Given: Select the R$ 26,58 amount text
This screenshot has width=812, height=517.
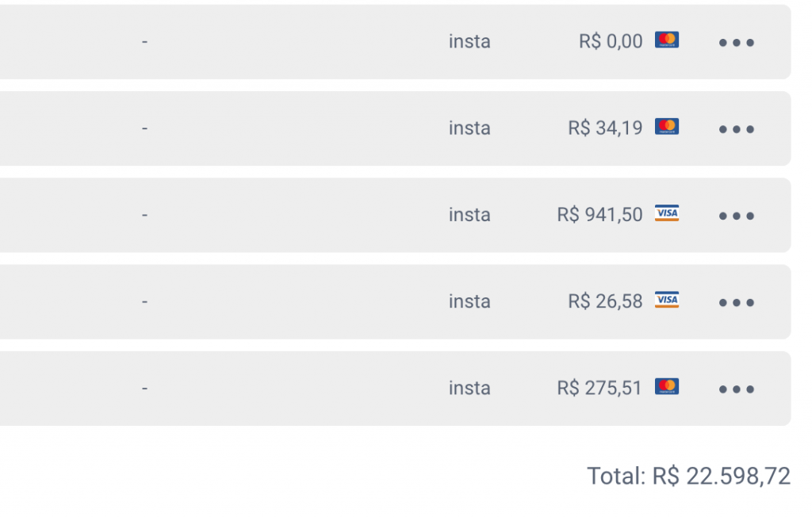Looking at the screenshot, I should pos(605,301).
